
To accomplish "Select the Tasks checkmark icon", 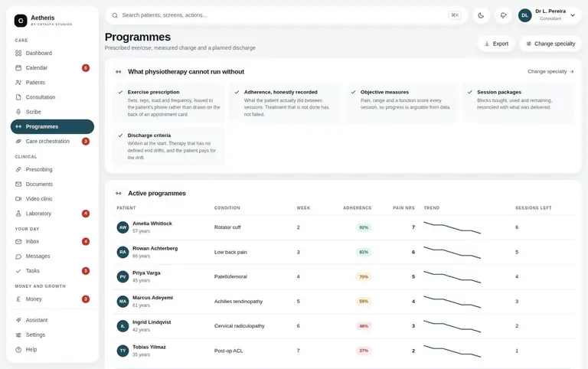I will click(x=18, y=271).
